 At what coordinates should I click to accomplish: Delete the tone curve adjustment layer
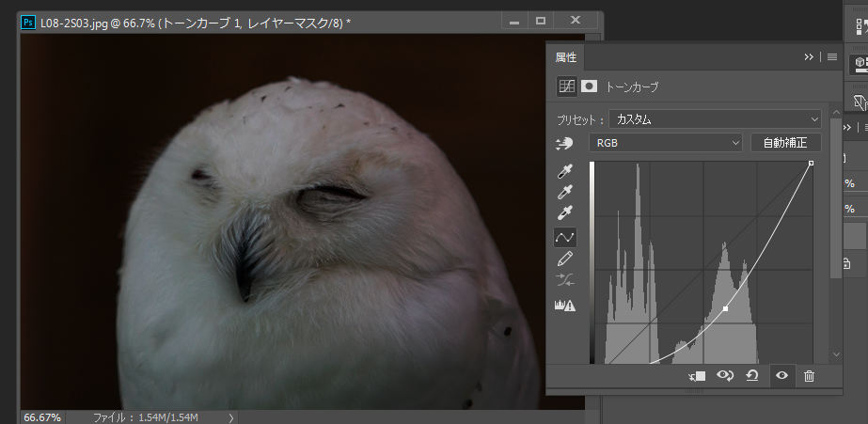click(x=809, y=376)
